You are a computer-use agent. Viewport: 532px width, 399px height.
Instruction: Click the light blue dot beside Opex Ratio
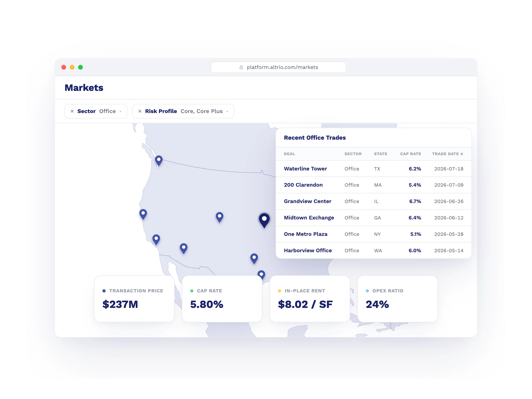pos(367,291)
